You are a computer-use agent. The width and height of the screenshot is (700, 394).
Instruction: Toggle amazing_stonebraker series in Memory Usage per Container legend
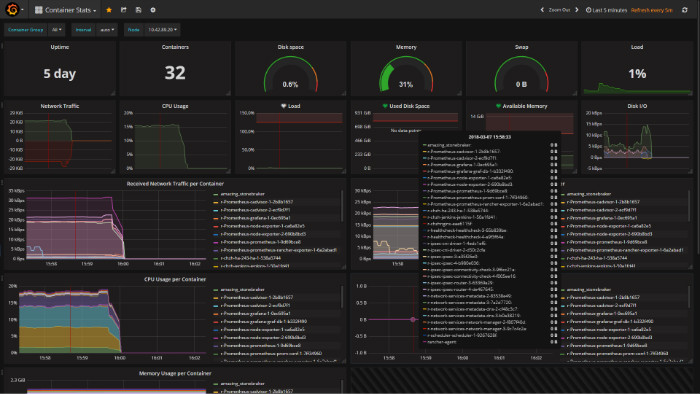pyautogui.click(x=242, y=384)
